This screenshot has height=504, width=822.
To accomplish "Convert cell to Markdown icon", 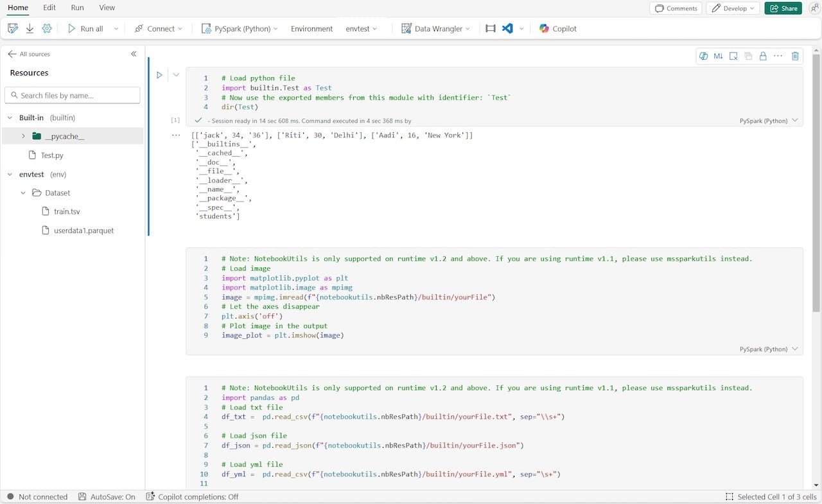I will [718, 56].
